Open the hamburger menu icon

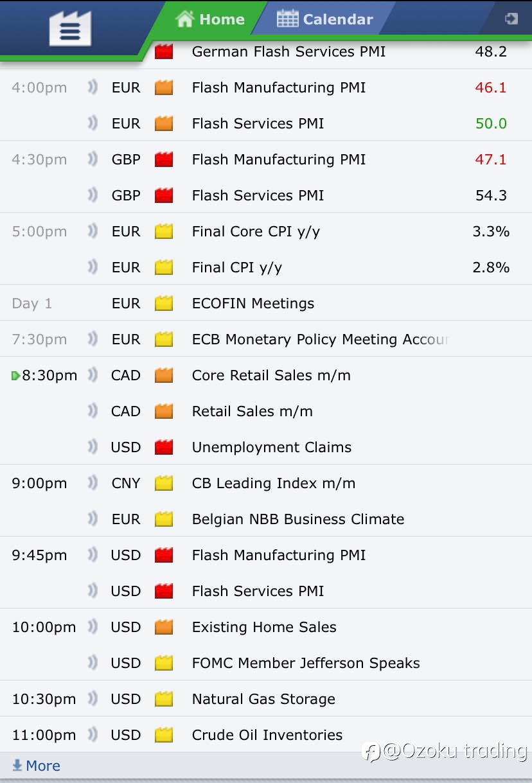[x=71, y=28]
